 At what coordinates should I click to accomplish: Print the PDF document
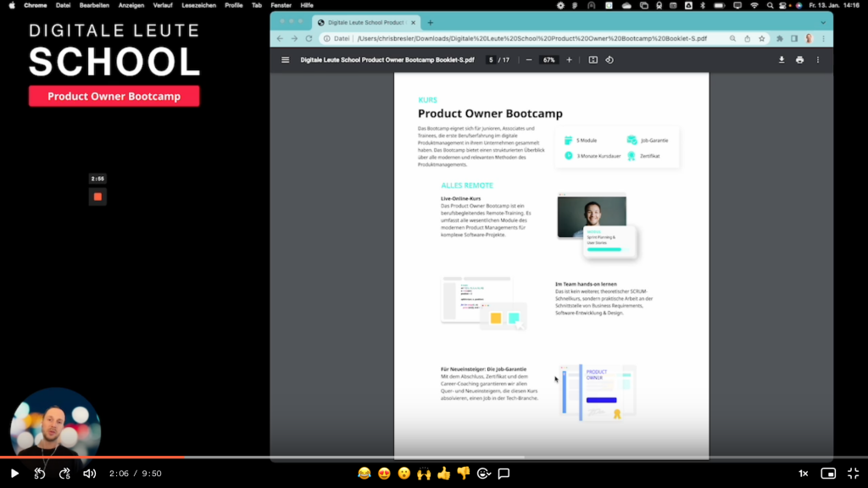[800, 60]
